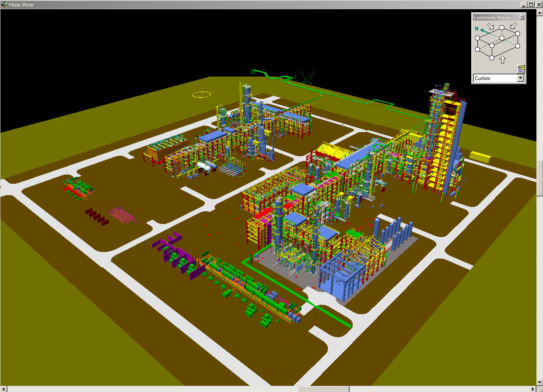
Task: Select the far-right lower corner circle of cube
Action: point(518,45)
